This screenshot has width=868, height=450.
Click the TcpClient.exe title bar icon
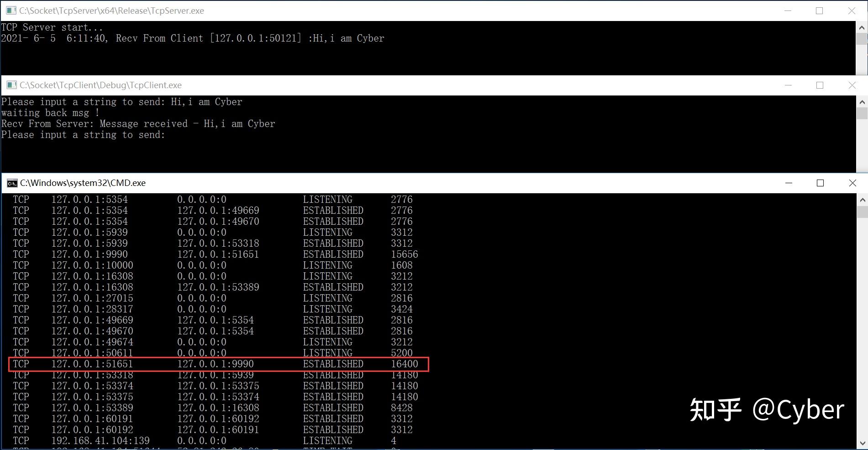10,85
